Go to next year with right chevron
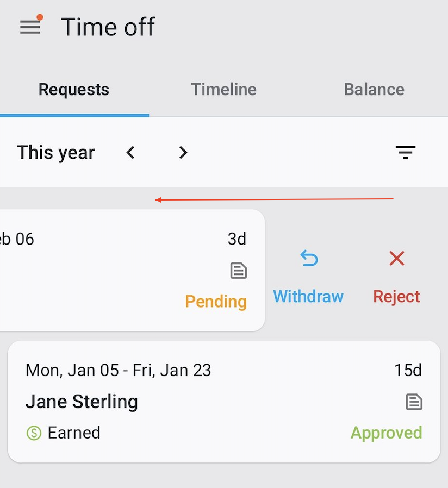The image size is (448, 488). [x=183, y=153]
